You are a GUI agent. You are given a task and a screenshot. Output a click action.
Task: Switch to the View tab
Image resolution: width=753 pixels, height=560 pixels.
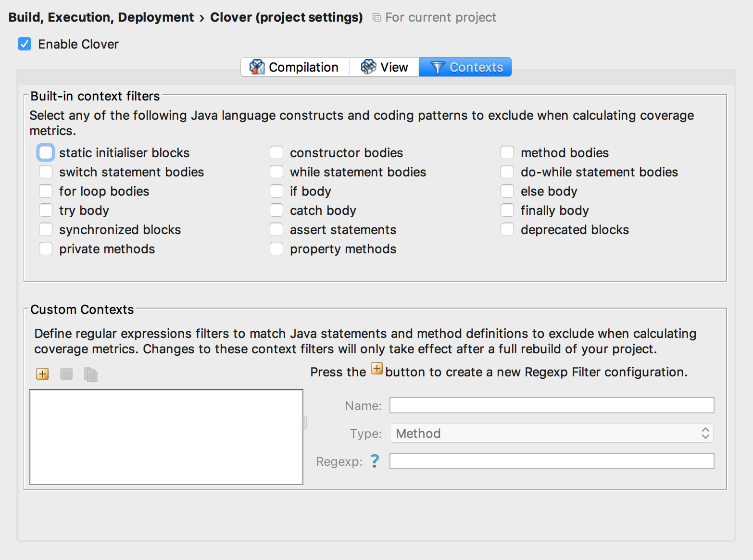pos(384,67)
